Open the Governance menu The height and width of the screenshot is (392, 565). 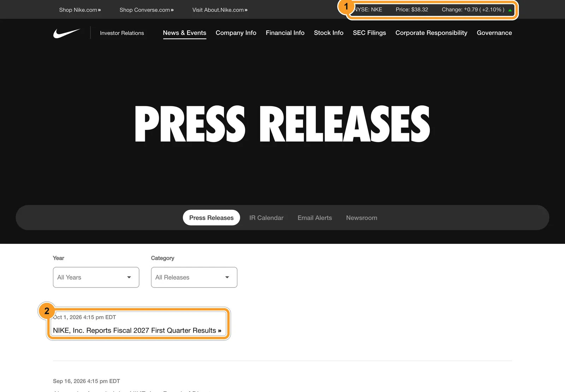pos(494,33)
